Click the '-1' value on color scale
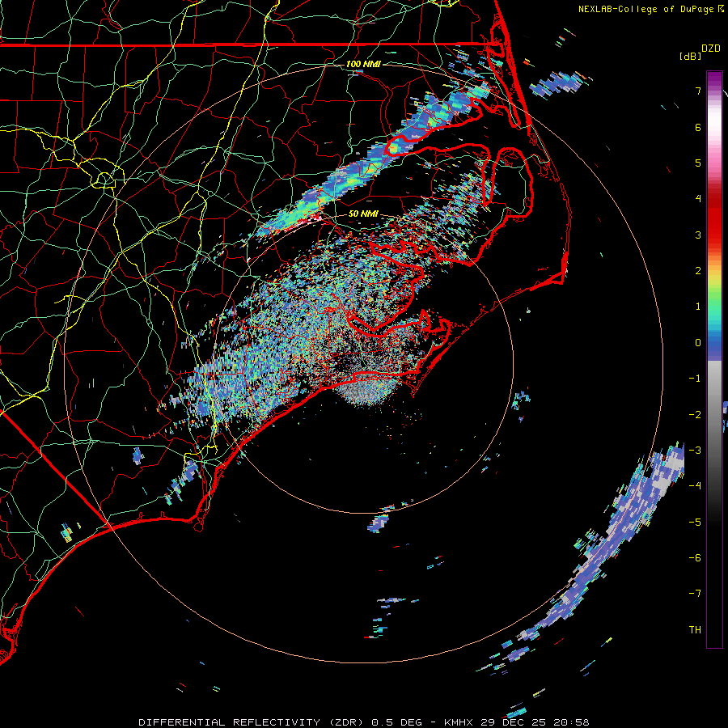Screen dimensions: 728x728 [695, 379]
